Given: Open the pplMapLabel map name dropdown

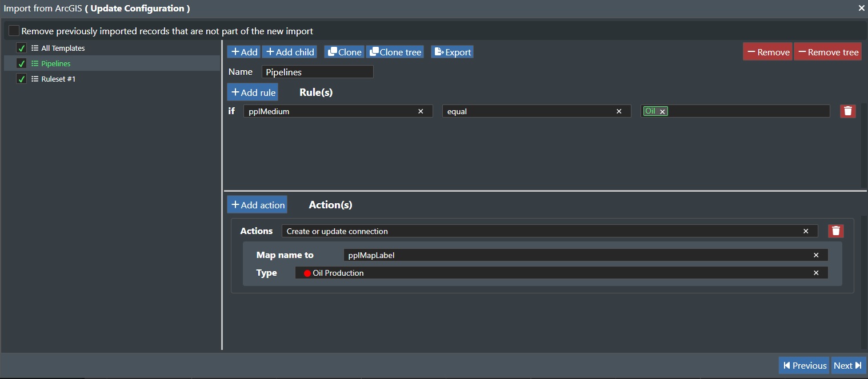Looking at the screenshot, I should [586, 255].
